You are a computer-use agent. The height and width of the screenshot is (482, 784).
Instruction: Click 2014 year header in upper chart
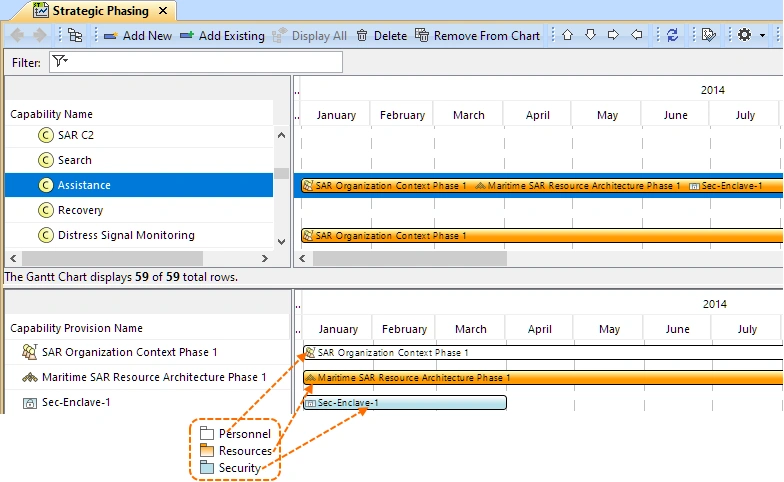[x=712, y=90]
